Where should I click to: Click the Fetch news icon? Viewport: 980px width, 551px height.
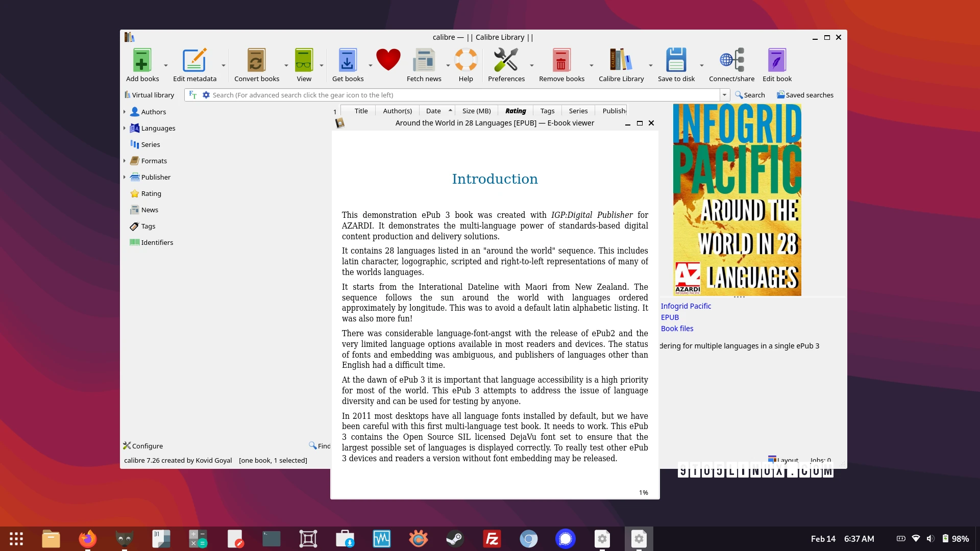tap(424, 61)
